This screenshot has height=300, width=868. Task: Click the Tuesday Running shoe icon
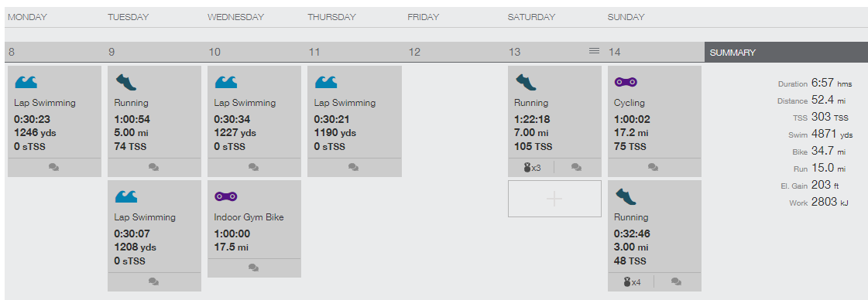125,82
